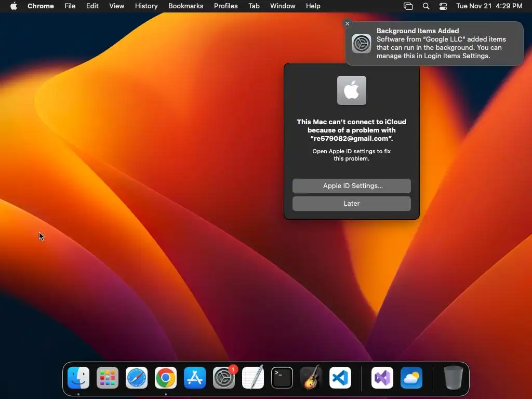Screen dimensions: 532x399
Task: Open Visual Studio Code in the Dock
Action: (340, 378)
